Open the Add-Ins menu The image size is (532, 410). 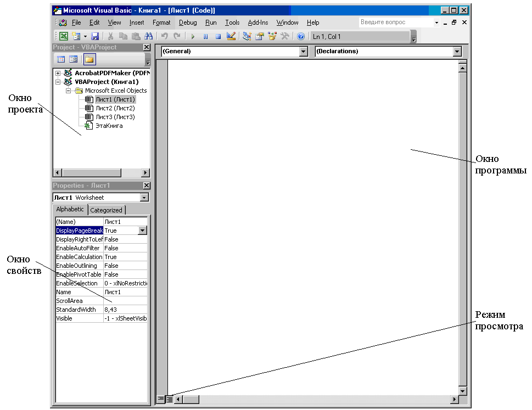pos(258,23)
